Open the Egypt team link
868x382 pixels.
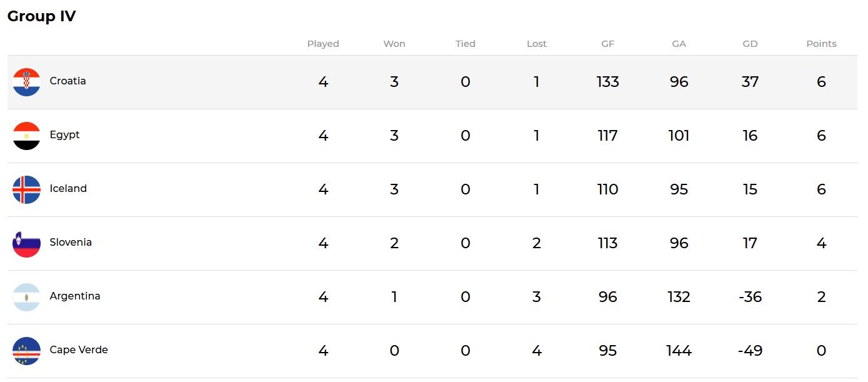point(64,135)
